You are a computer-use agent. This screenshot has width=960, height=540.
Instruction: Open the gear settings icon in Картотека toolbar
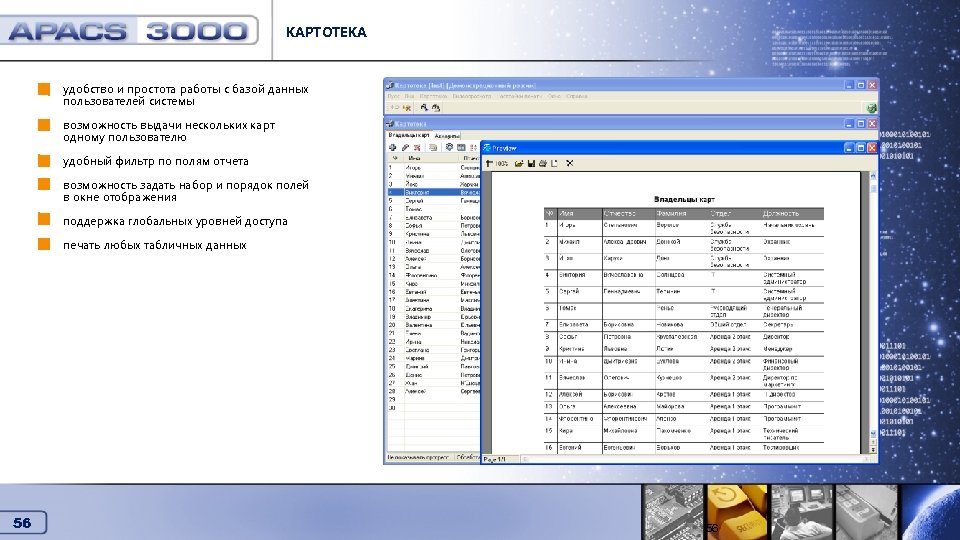coord(449,148)
